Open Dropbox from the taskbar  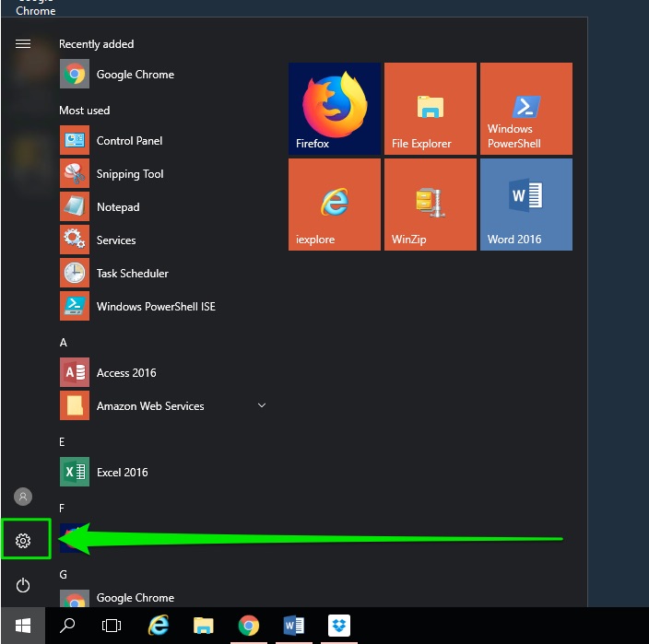[339, 626]
